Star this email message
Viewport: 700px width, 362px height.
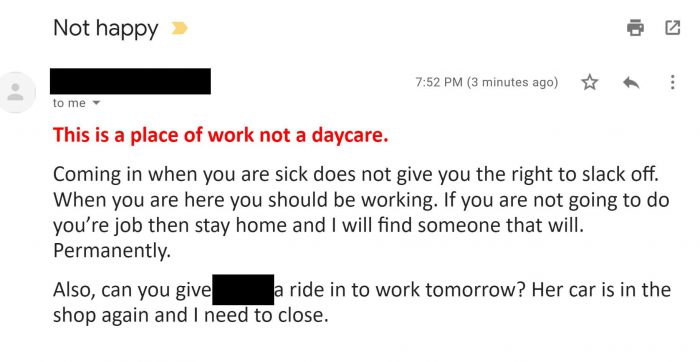click(590, 83)
